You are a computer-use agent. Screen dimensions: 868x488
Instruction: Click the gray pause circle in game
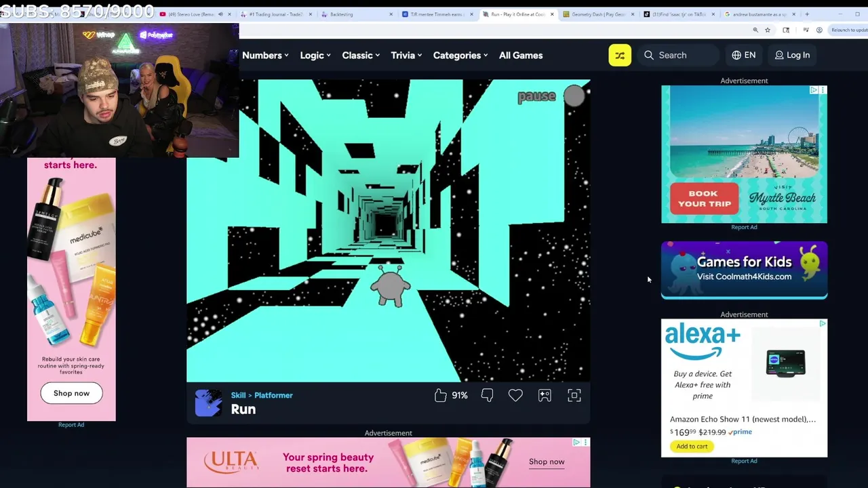574,96
